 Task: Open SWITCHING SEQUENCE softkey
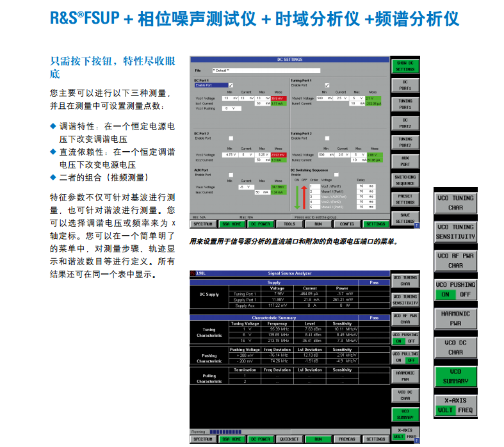pos(405,181)
